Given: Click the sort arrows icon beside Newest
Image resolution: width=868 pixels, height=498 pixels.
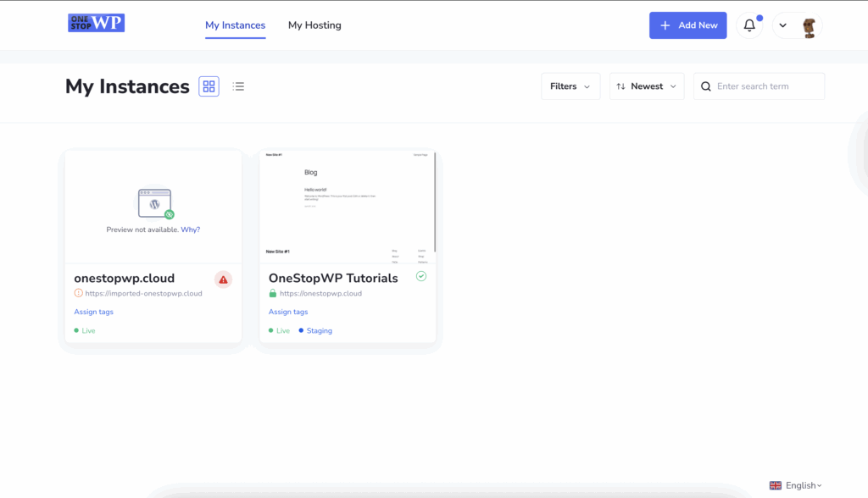Looking at the screenshot, I should [x=620, y=86].
